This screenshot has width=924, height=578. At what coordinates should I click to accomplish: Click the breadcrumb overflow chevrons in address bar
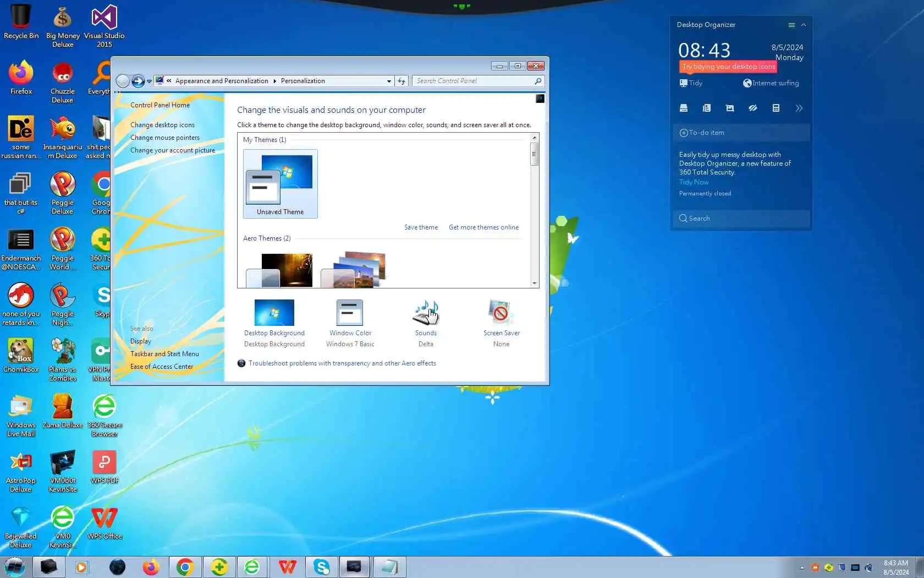pos(169,81)
